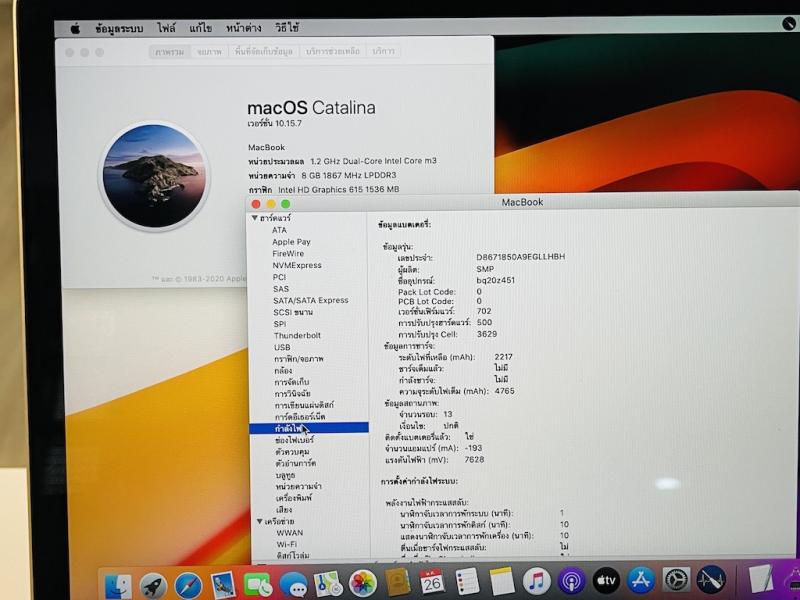Select การวินิจฉัย in the sidebar
The image size is (800, 600).
click(x=292, y=394)
